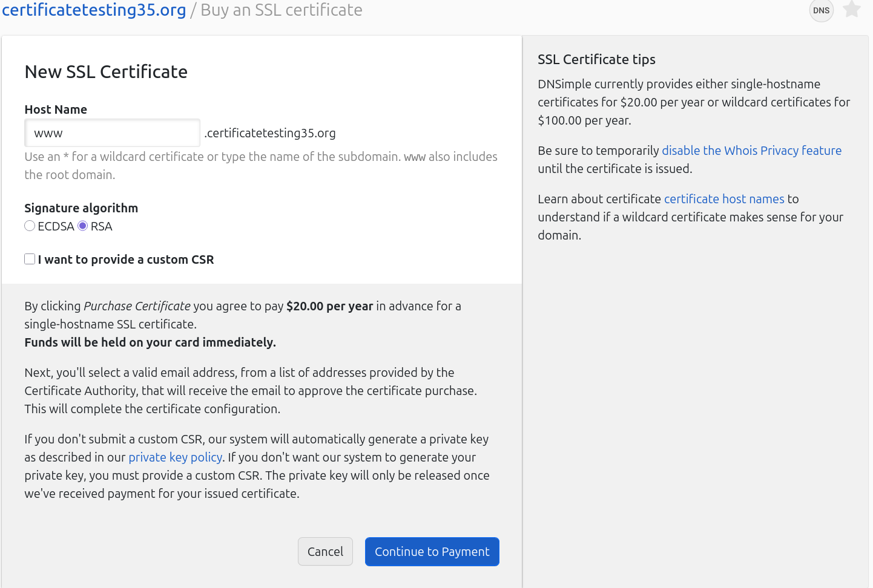Click the Host Name field label

tap(56, 109)
